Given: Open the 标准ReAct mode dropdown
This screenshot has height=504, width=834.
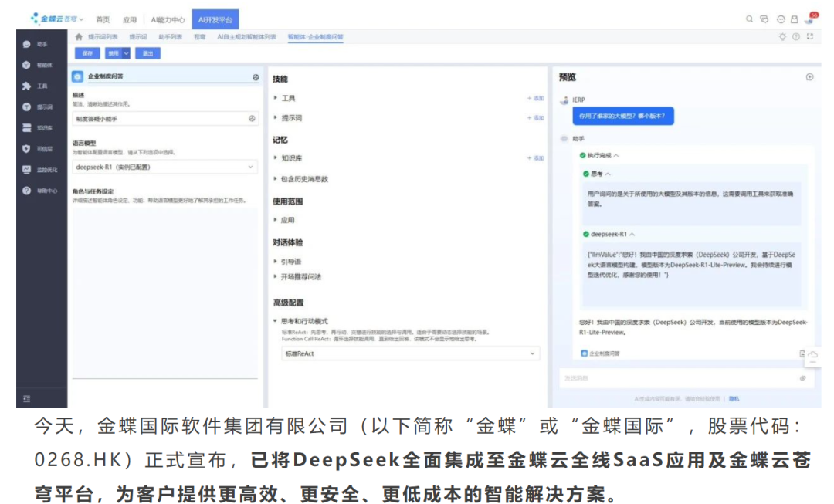Looking at the screenshot, I should point(410,353).
